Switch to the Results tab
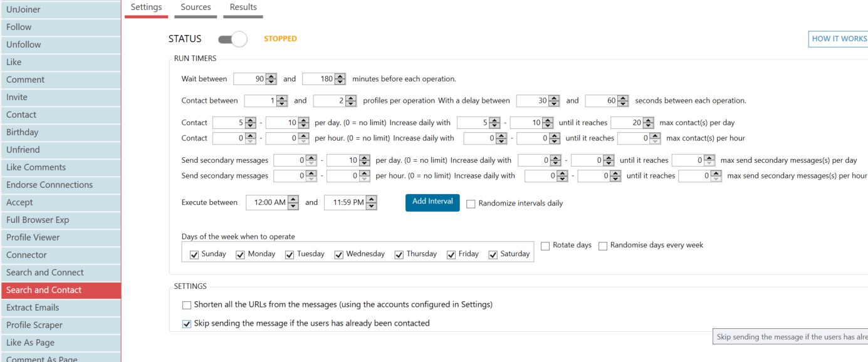The image size is (868, 362). [243, 8]
